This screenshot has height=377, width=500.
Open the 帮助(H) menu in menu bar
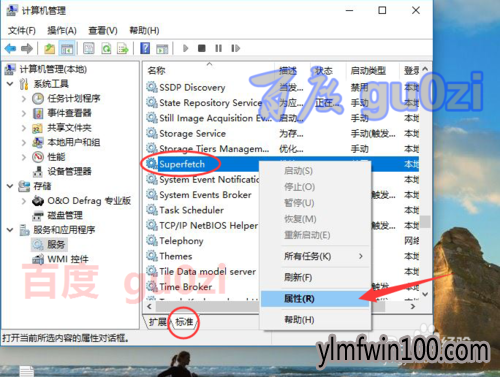pos(144,31)
